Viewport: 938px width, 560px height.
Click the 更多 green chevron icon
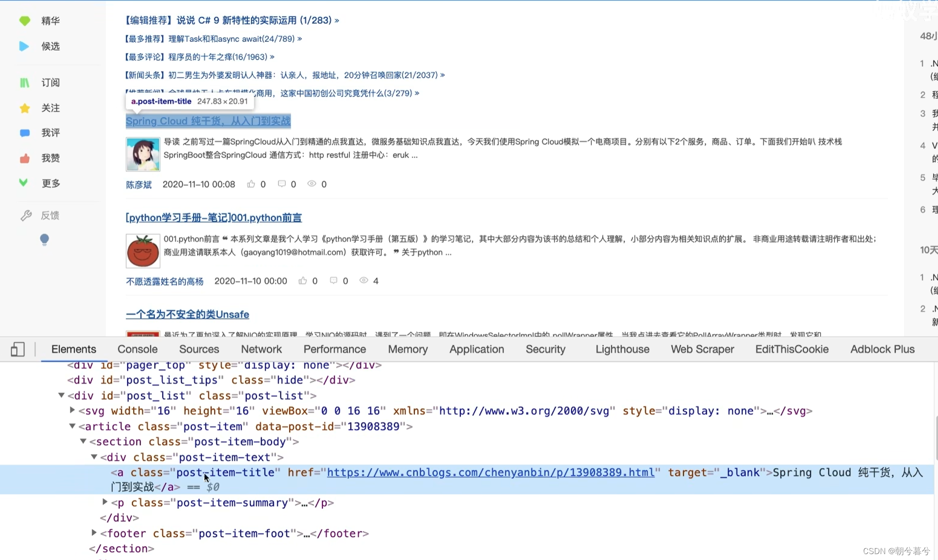coord(23,183)
